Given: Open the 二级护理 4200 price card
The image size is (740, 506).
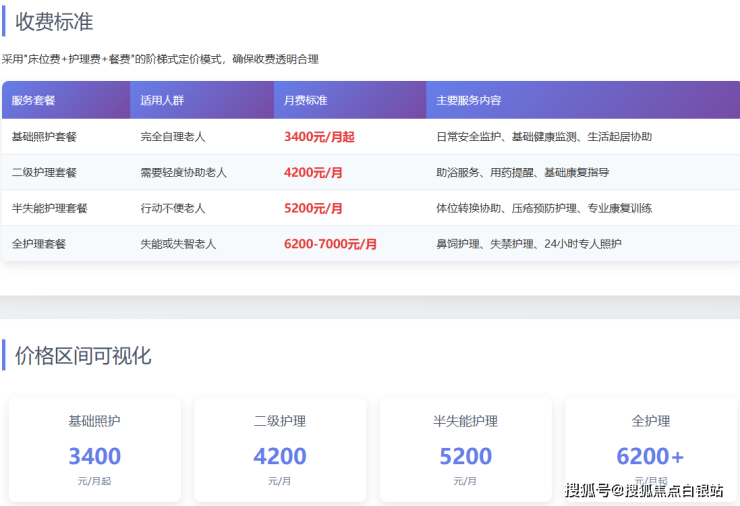Looking at the screenshot, I should (280, 449).
